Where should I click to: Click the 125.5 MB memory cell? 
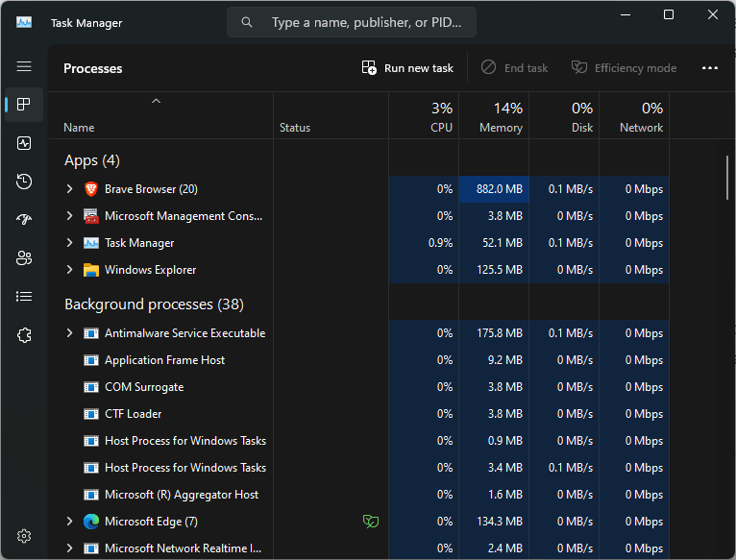coord(494,270)
